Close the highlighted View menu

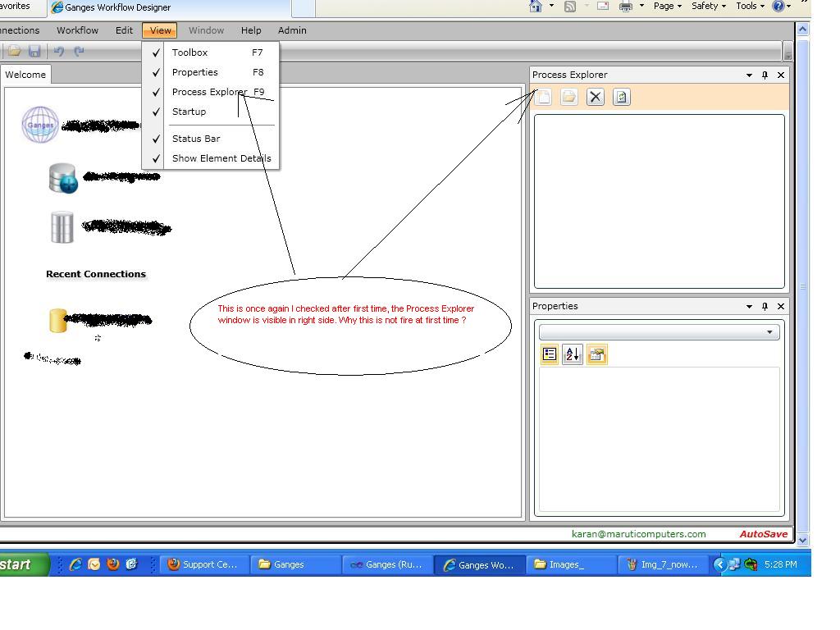(160, 30)
